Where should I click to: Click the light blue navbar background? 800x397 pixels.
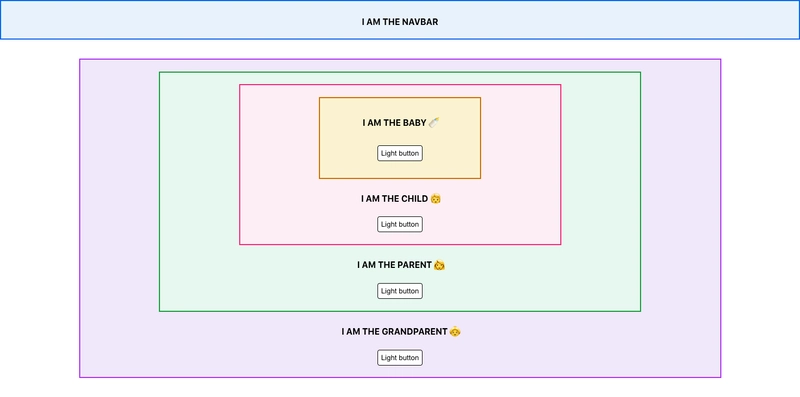[153, 20]
